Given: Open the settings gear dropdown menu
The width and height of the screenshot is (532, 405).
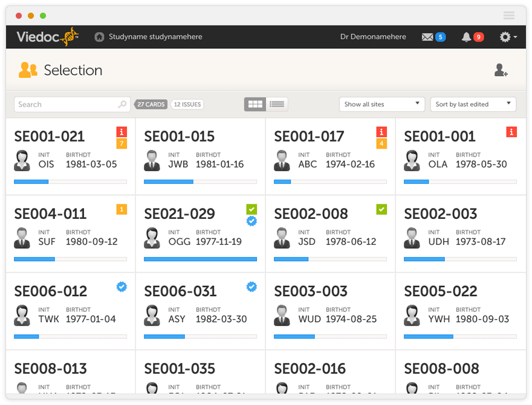Looking at the screenshot, I should tap(507, 37).
